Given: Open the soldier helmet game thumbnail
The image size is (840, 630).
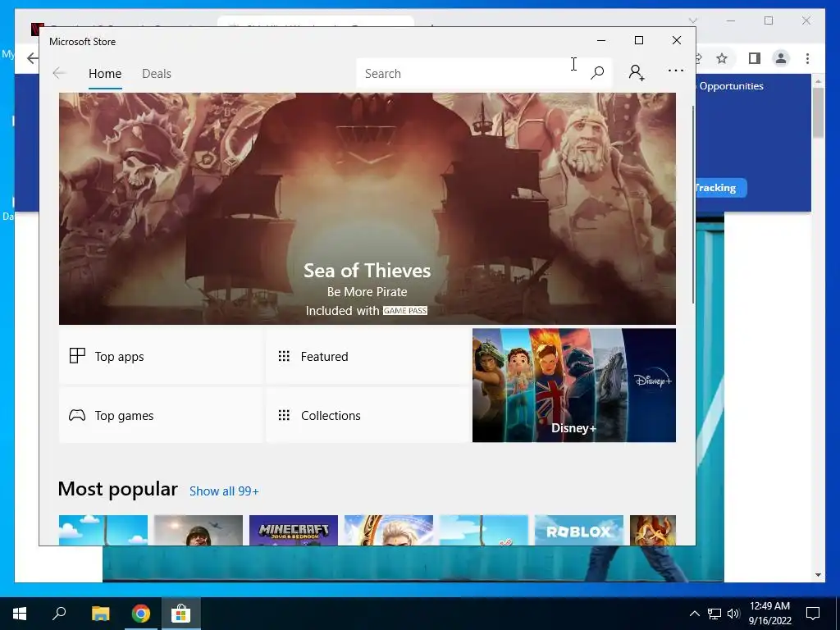Looking at the screenshot, I should tap(199, 531).
